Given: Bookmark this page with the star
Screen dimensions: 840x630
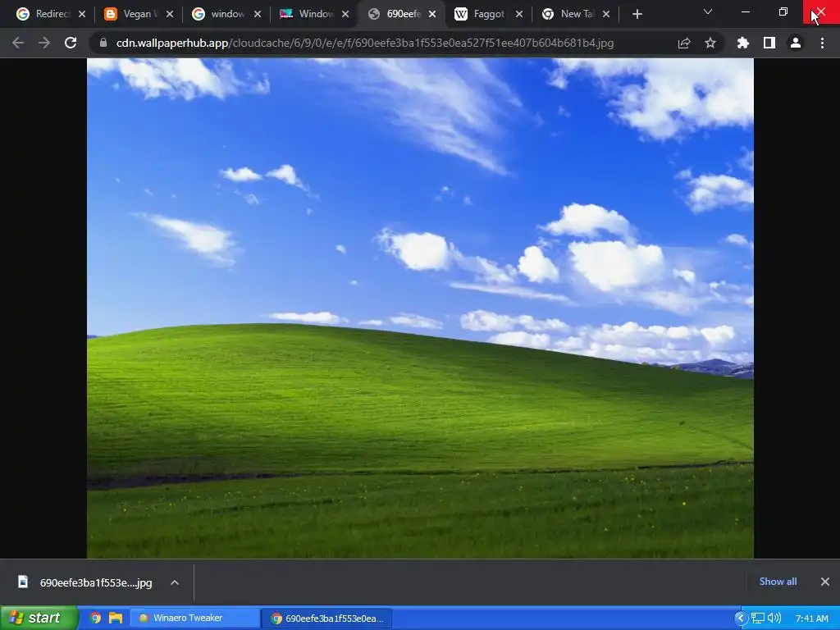Looking at the screenshot, I should (x=710, y=43).
